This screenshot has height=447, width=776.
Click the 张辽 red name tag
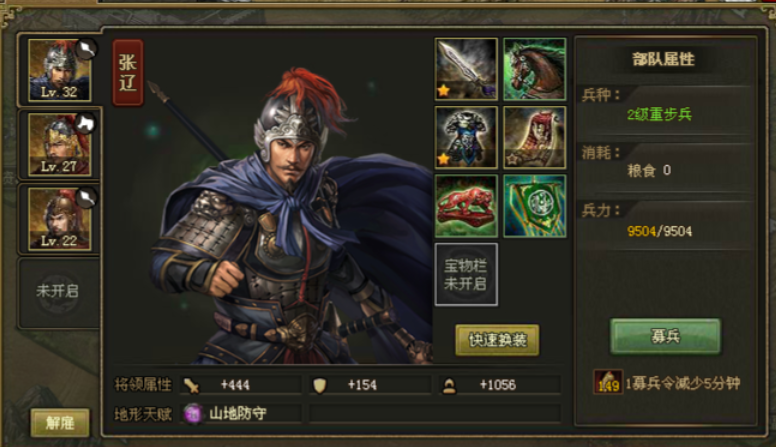[x=128, y=73]
